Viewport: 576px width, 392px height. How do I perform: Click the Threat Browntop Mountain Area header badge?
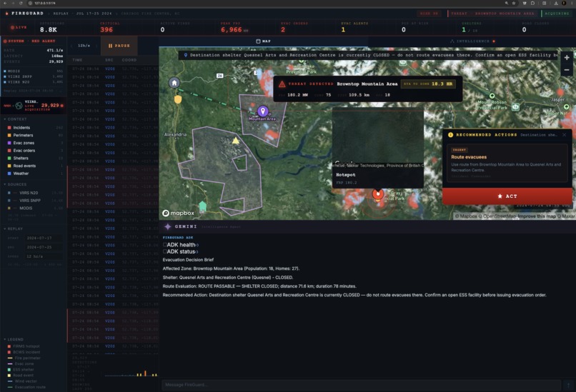click(x=493, y=14)
